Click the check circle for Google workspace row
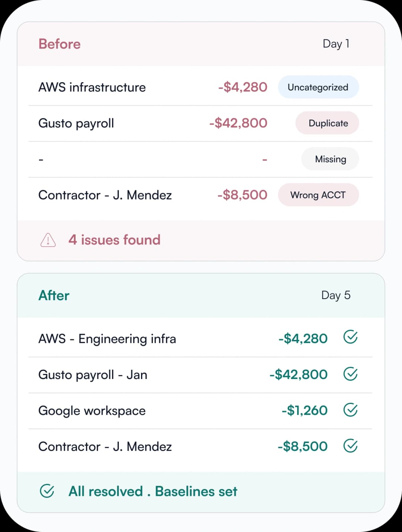402x532 pixels. pos(350,410)
